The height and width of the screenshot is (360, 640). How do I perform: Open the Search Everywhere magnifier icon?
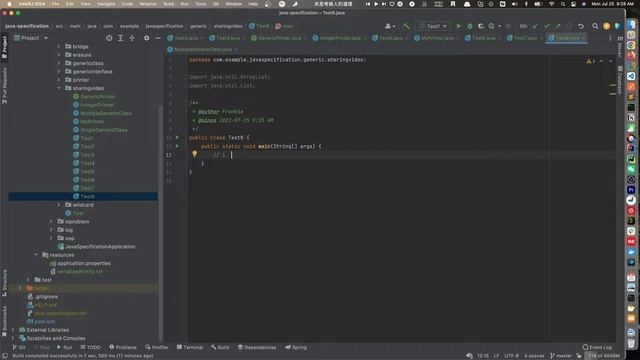pyautogui.click(x=595, y=26)
